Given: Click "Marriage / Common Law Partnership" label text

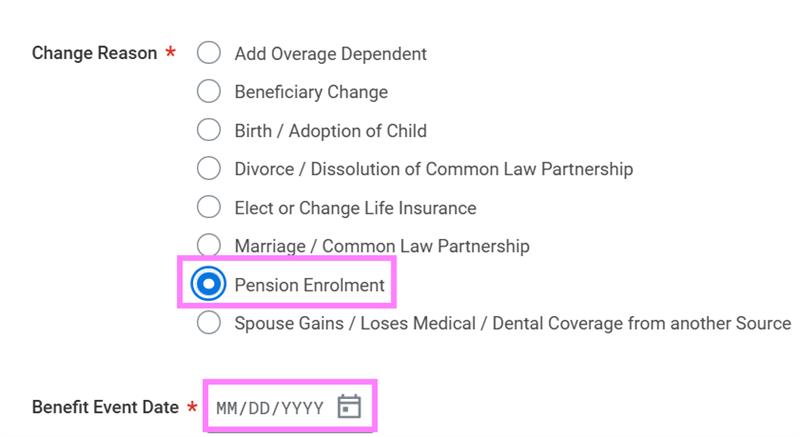Looking at the screenshot, I should point(382,246).
